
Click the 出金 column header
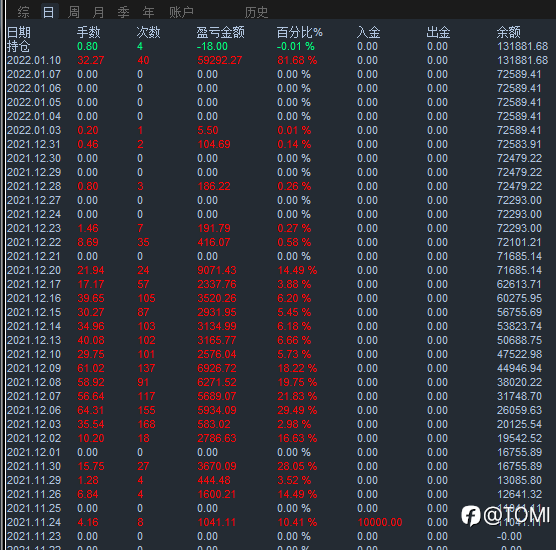coord(438,33)
